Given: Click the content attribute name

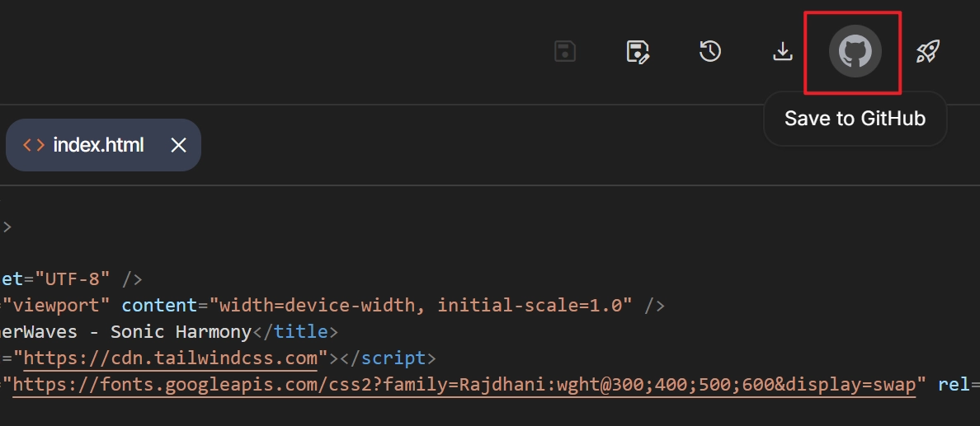Looking at the screenshot, I should [158, 306].
